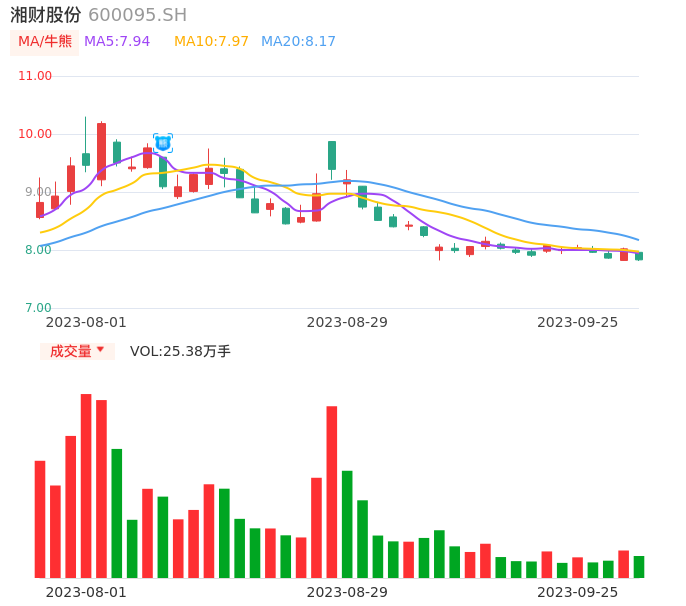Click the blue bear signal marker icon
686x606 pixels.
click(163, 143)
